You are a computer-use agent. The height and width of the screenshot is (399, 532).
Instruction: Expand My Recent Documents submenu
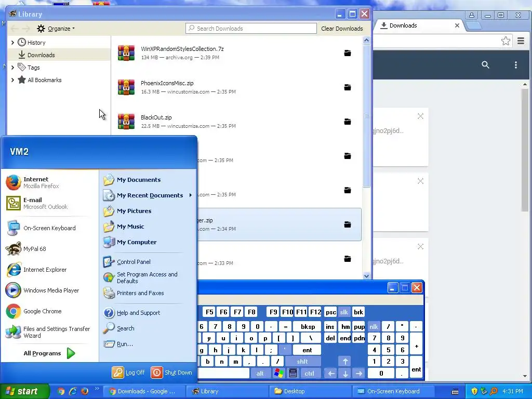pos(148,195)
